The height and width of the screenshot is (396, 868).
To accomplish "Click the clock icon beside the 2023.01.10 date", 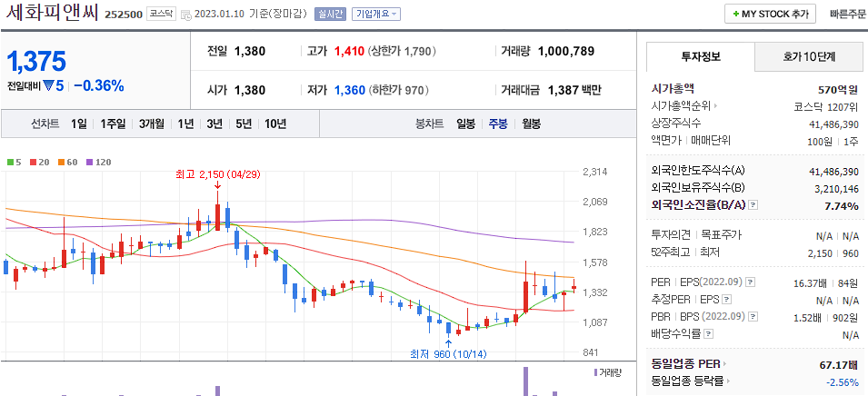I will point(186,15).
